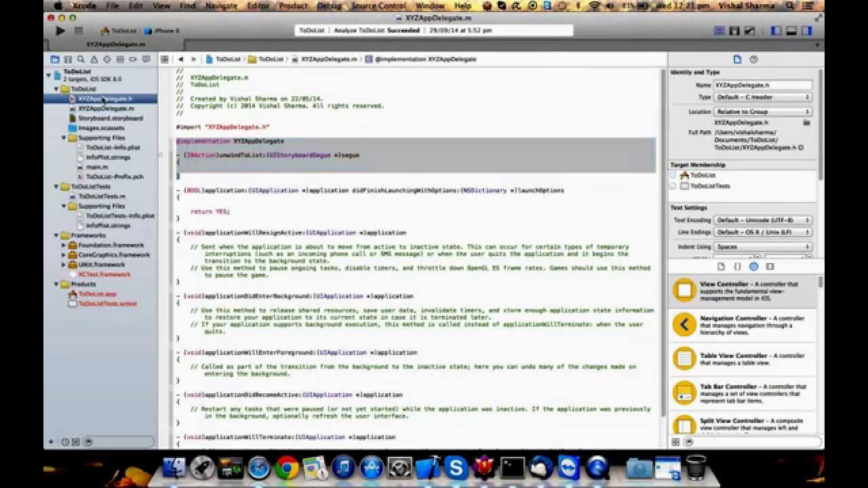This screenshot has width=868, height=488.
Task: Toggle library grid view button
Action: [x=675, y=442]
